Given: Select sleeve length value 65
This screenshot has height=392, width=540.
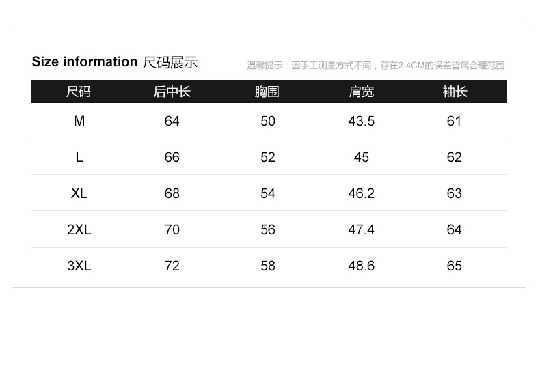Looking at the screenshot, I should (455, 266).
